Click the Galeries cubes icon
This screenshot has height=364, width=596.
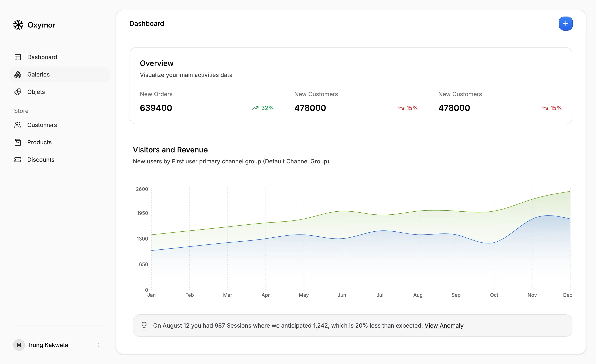click(18, 74)
